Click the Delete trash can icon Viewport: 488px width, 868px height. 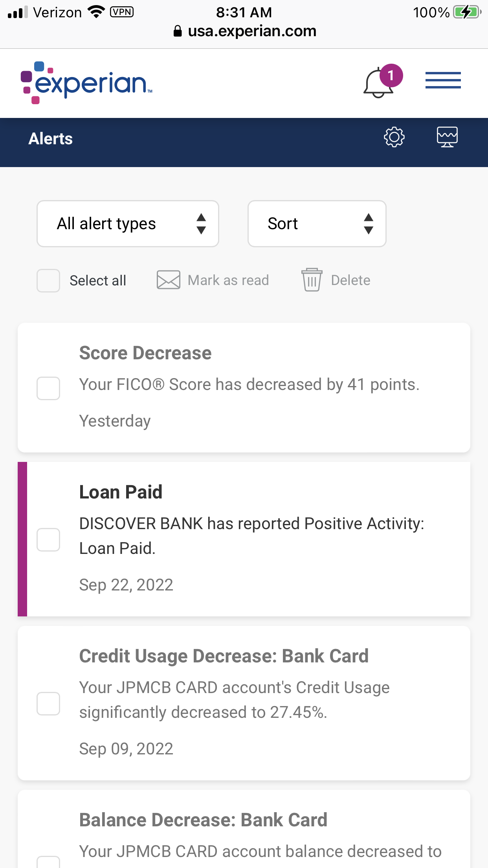(x=312, y=280)
